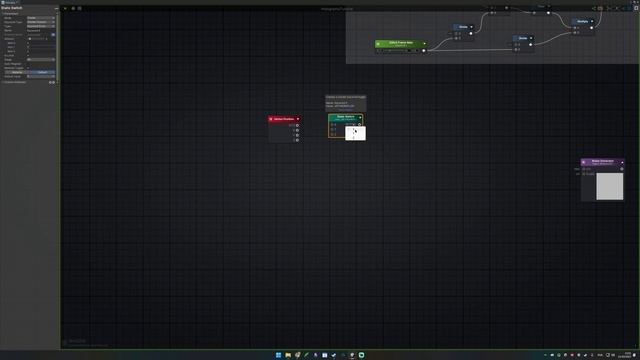Click the right Divide node's output port

pos(531,44)
